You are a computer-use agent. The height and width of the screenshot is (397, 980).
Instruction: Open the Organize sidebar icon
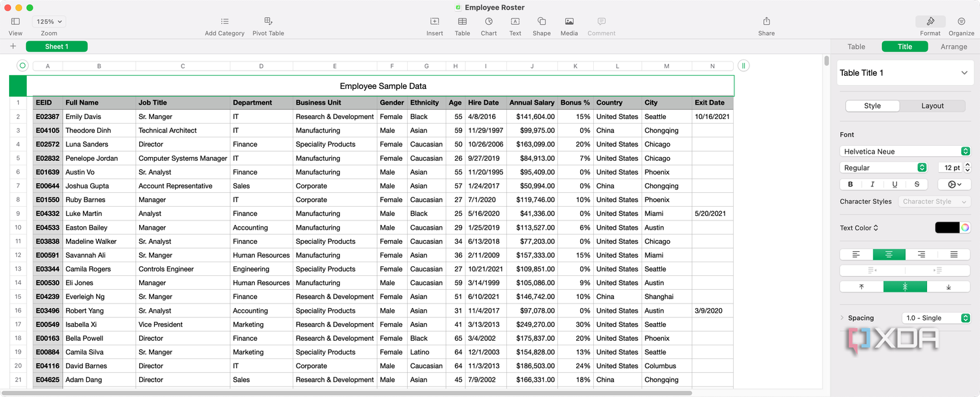pyautogui.click(x=962, y=22)
